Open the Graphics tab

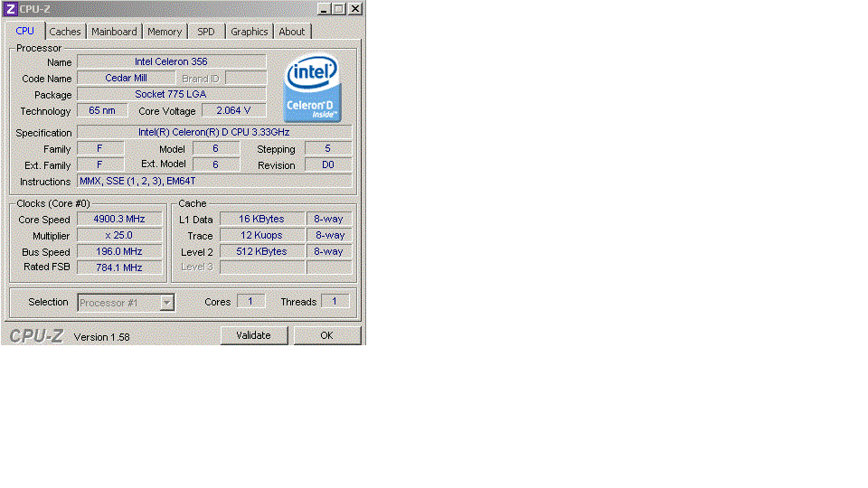pos(250,32)
